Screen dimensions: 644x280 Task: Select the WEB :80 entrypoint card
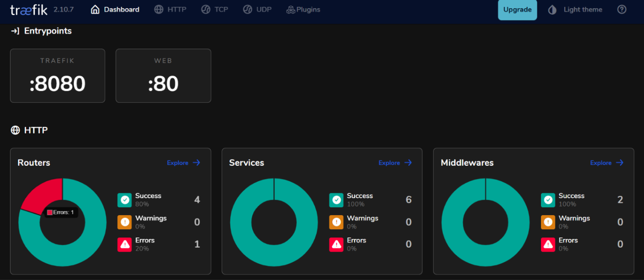pos(163,76)
